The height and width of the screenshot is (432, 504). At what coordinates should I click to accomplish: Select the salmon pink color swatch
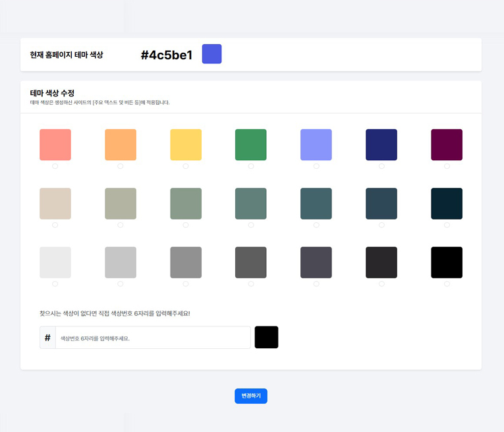(55, 144)
